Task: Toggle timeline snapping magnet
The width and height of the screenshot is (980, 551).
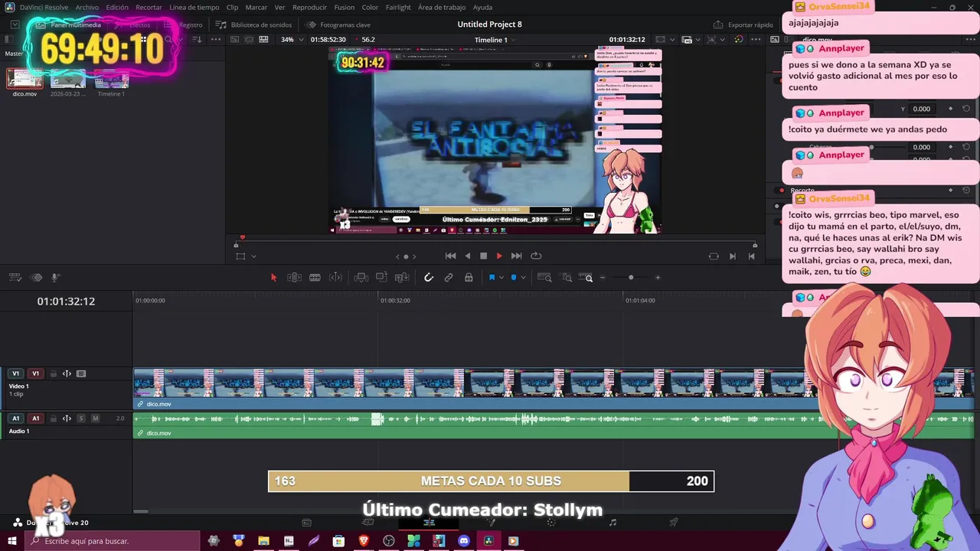Action: coord(429,278)
